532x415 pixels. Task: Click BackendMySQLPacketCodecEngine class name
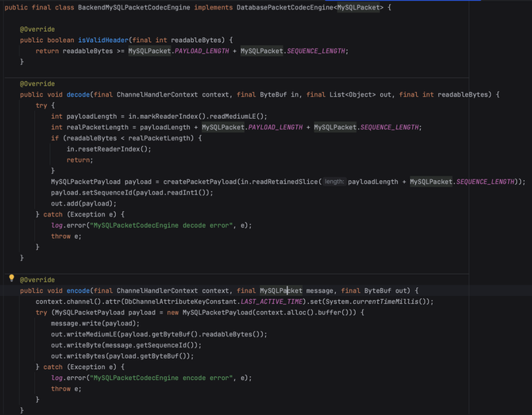(x=134, y=7)
